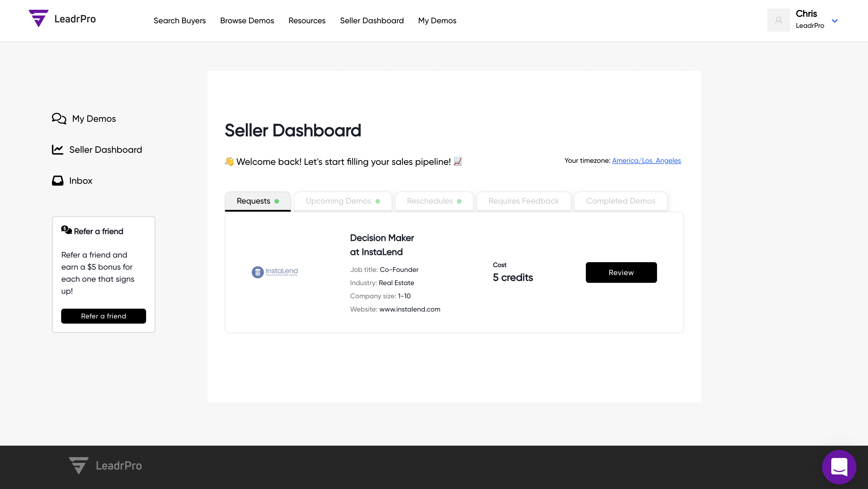Click the InstaLend company logo
Screen dimensions: 868x489
[275, 272]
